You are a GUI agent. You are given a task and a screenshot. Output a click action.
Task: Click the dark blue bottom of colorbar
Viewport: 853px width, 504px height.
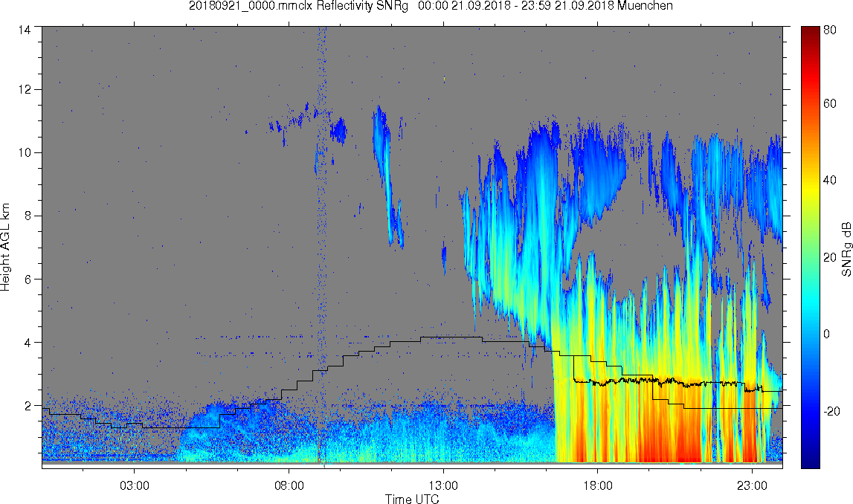click(x=810, y=461)
